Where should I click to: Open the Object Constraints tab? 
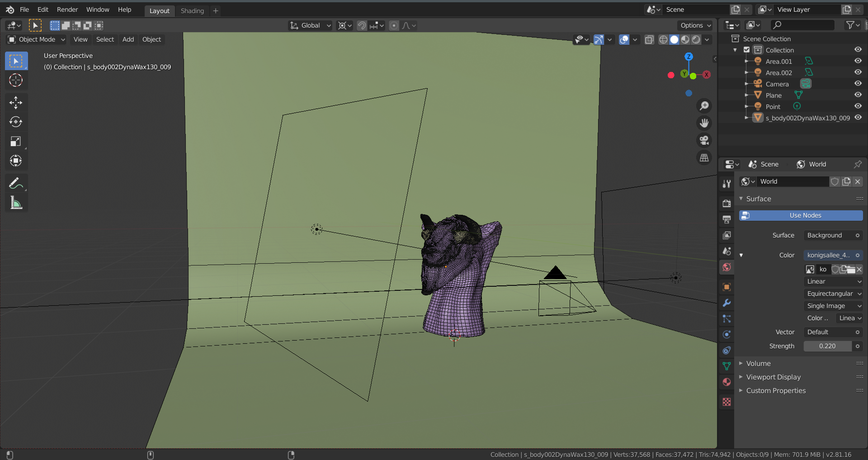(726, 351)
